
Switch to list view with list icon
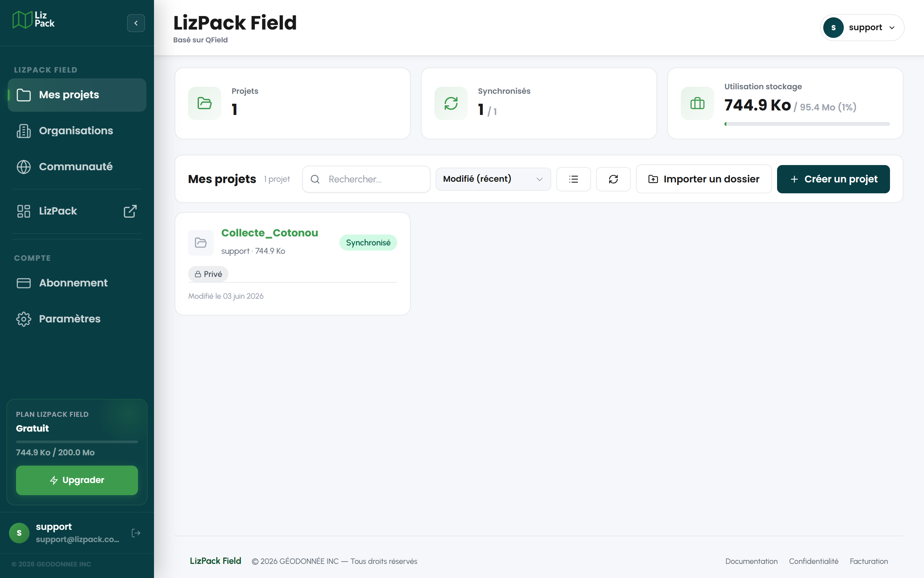pos(573,179)
